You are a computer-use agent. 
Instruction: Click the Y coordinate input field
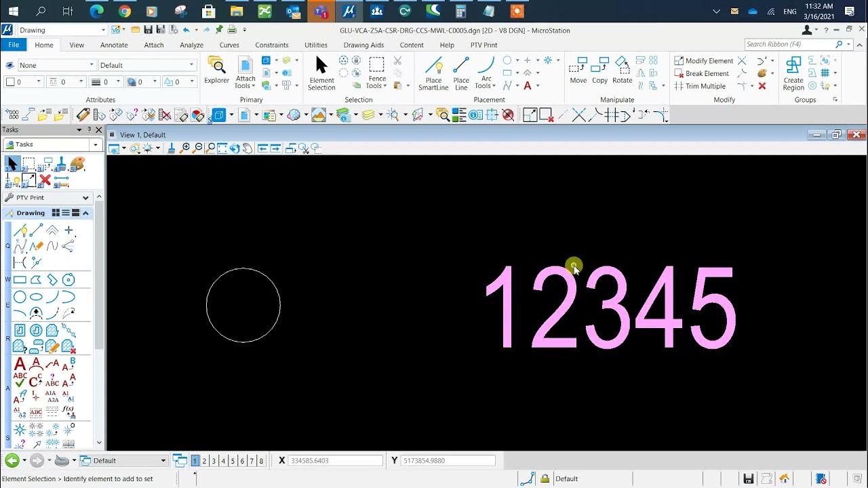pos(448,461)
